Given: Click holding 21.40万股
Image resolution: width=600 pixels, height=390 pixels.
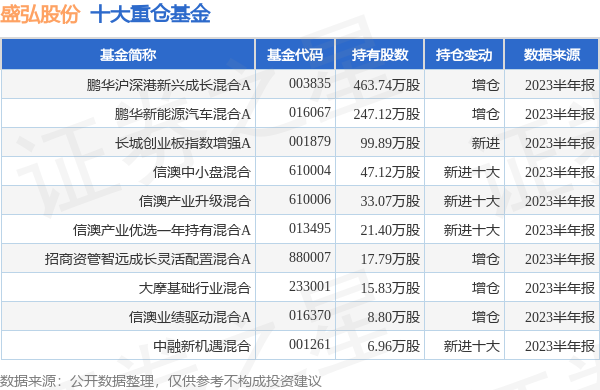Looking at the screenshot, I should [x=390, y=230].
